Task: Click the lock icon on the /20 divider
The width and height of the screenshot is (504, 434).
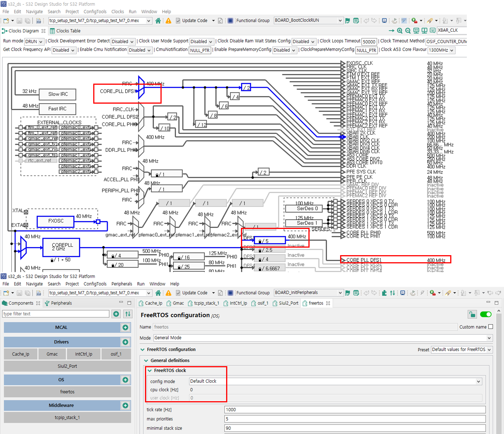Action: 113,265
